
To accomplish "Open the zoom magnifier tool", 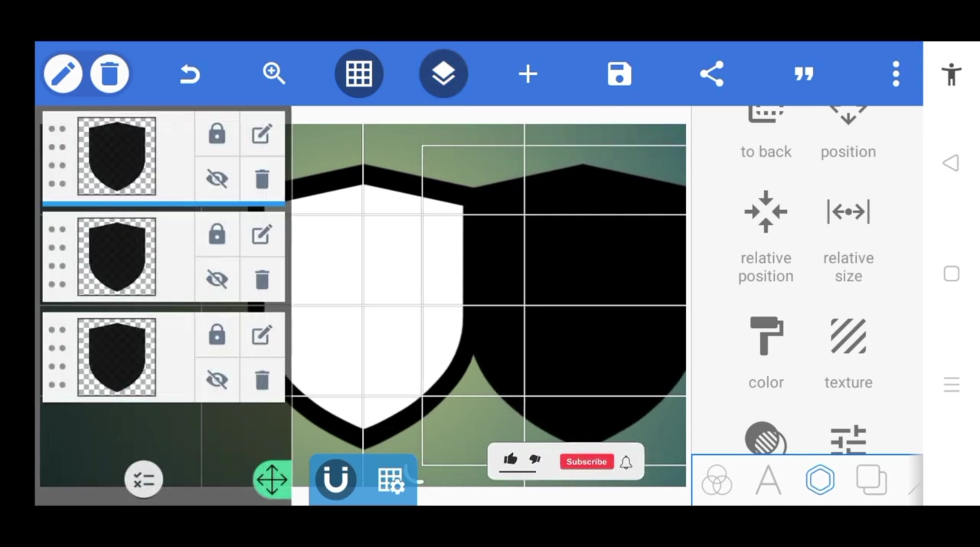I will coord(274,74).
